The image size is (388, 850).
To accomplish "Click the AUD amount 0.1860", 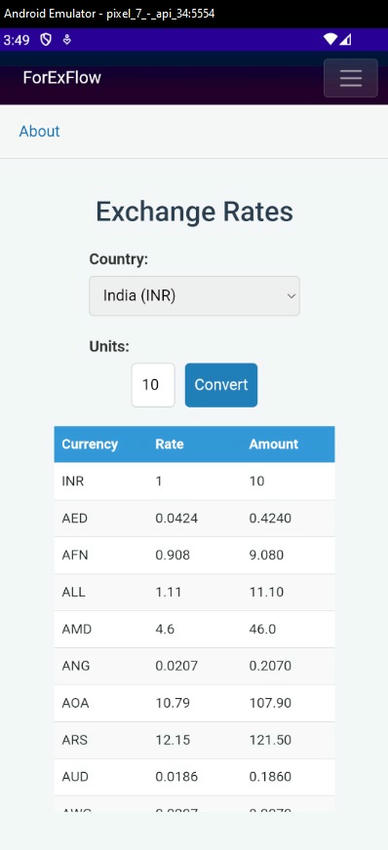I will tap(270, 777).
